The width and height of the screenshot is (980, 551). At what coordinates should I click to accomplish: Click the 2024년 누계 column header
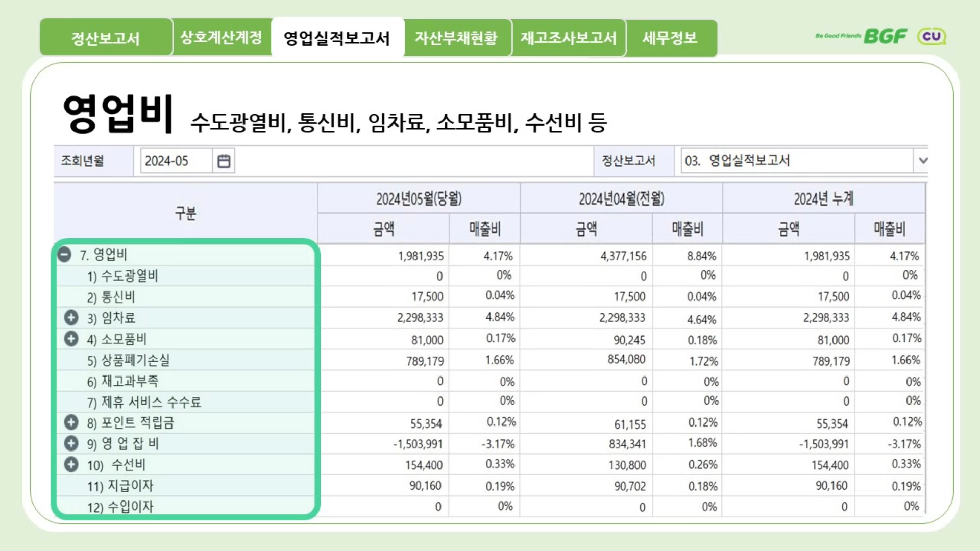[823, 198]
